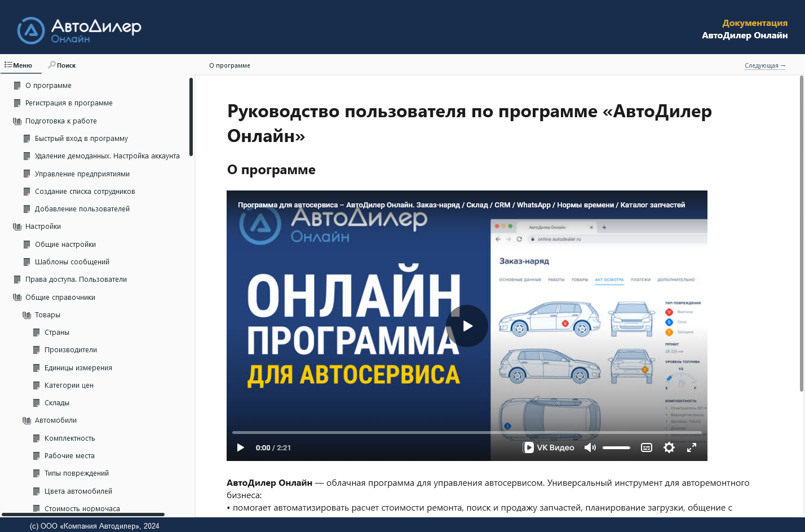Click the page icon beside Склады
805x532 pixels.
coord(37,403)
